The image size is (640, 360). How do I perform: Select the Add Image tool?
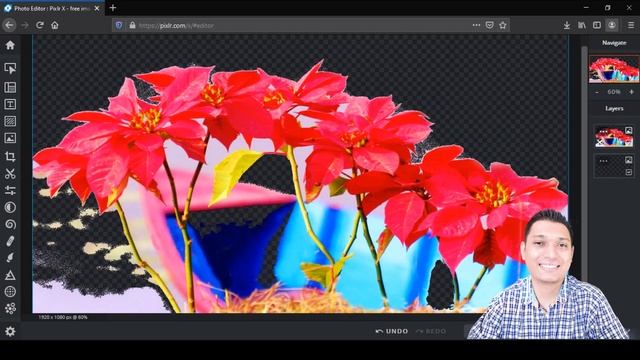pyautogui.click(x=10, y=138)
